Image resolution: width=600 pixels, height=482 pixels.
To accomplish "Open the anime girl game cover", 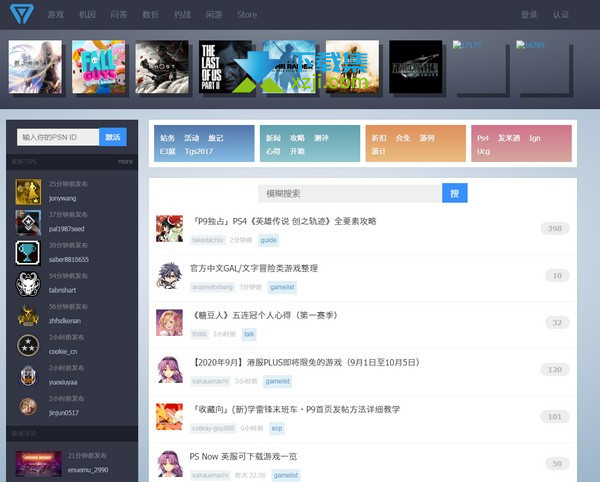I will [x=35, y=67].
